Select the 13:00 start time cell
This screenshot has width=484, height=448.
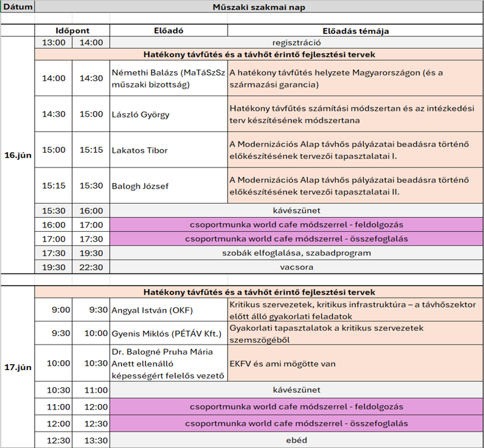54,43
